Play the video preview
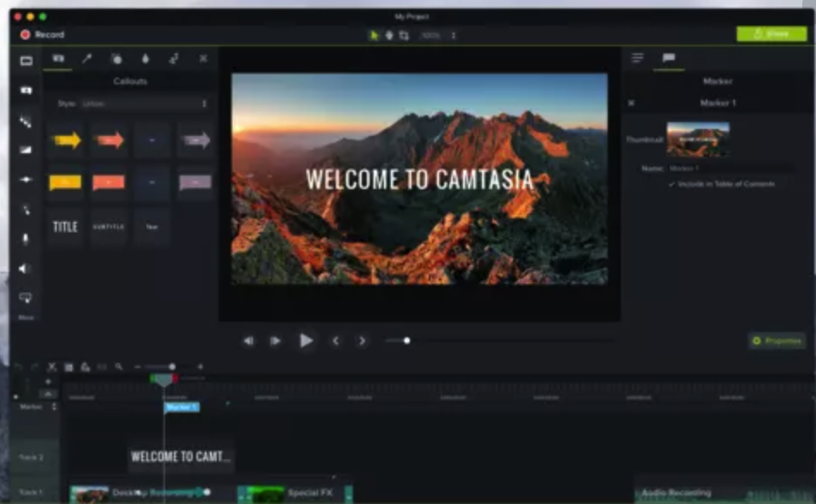 coord(306,341)
